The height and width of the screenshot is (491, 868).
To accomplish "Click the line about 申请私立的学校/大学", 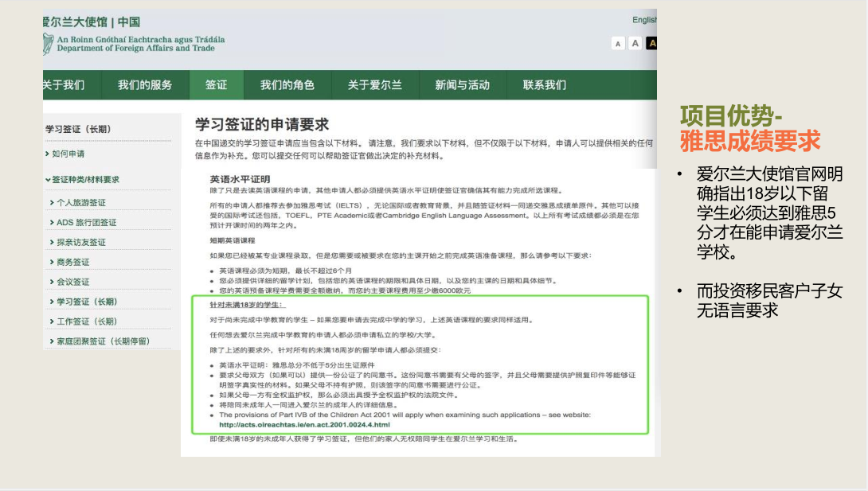I will [323, 335].
